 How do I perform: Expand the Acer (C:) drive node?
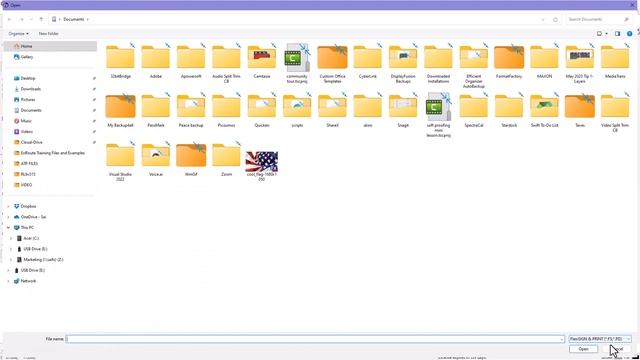(11, 238)
